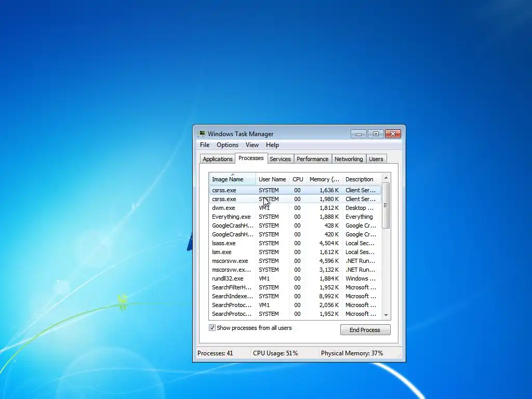Click the Local Sec... description cell
The width and height of the screenshot is (532, 399).
360,243
